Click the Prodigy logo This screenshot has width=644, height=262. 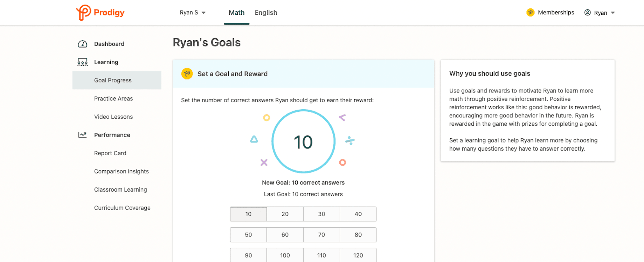tap(100, 12)
